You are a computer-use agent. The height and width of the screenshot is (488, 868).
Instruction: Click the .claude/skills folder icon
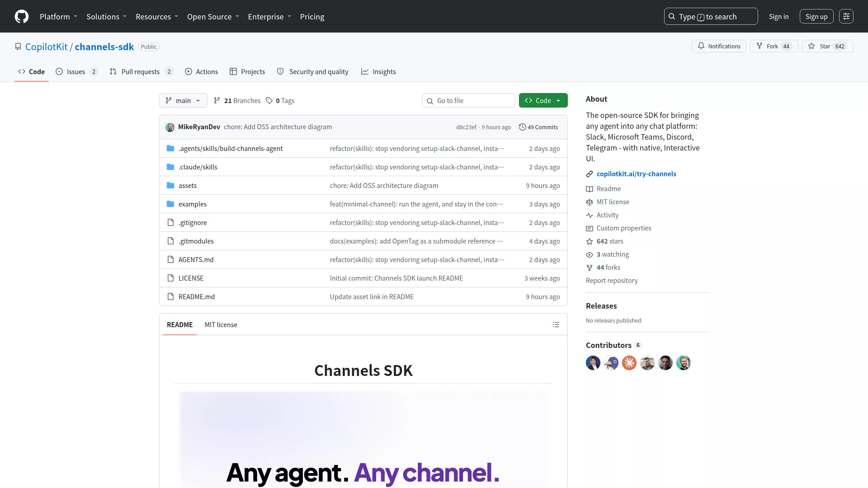coord(170,167)
